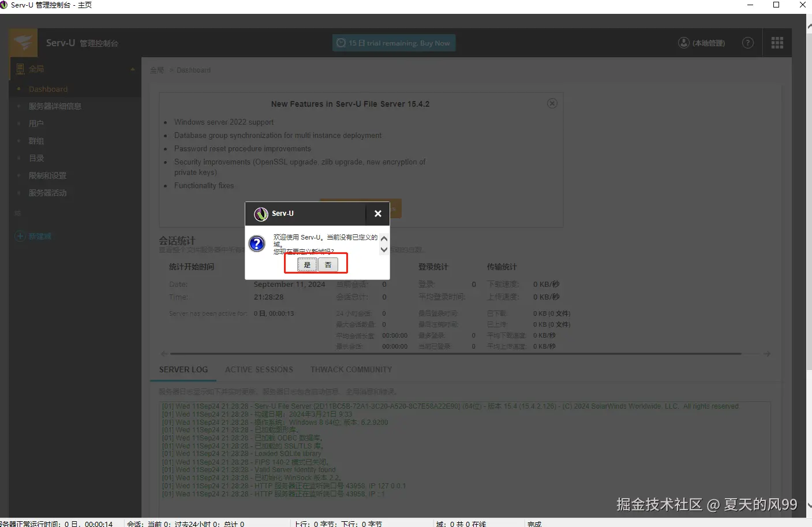This screenshot has width=812, height=527.
Task: Click the plus icon next to 新建域
Action: point(20,236)
